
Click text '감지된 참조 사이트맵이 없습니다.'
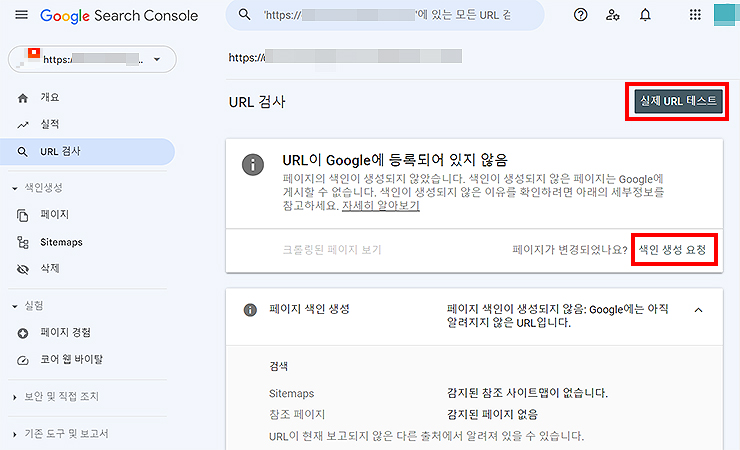coord(527,392)
